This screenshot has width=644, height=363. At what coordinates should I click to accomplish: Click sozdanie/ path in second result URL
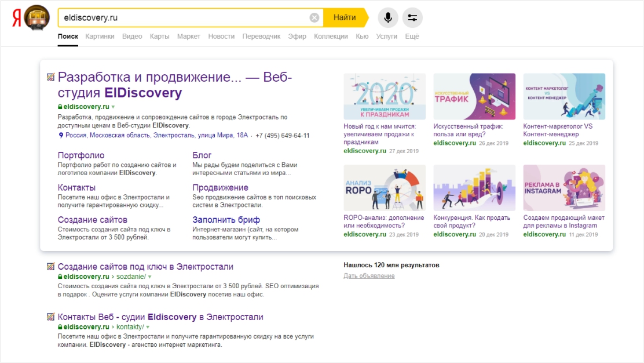131,277
